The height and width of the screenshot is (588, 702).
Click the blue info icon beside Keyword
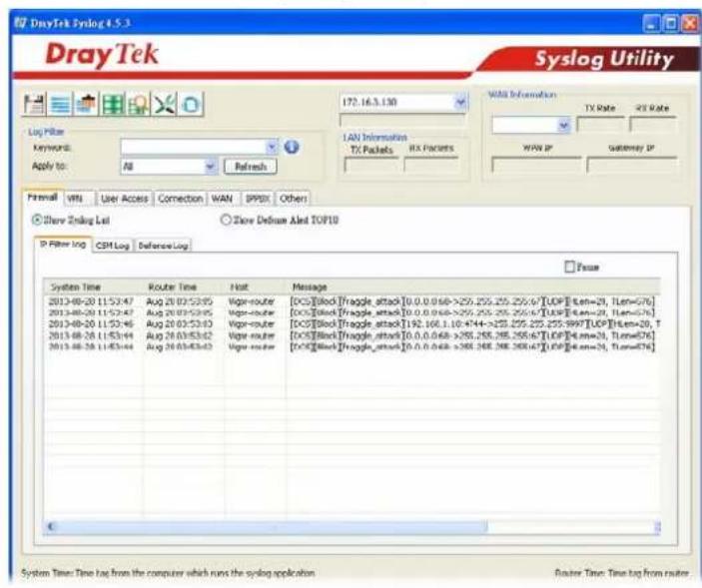tap(292, 147)
